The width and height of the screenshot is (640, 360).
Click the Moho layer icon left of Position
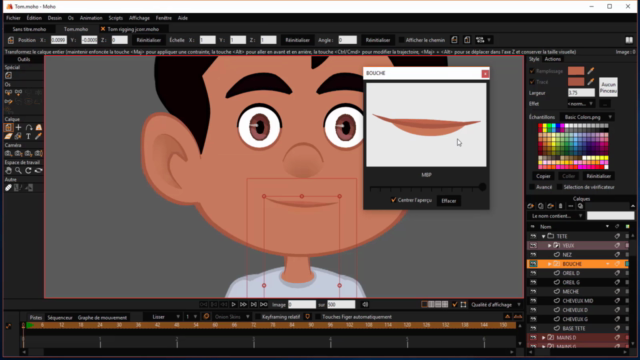tap(11, 40)
